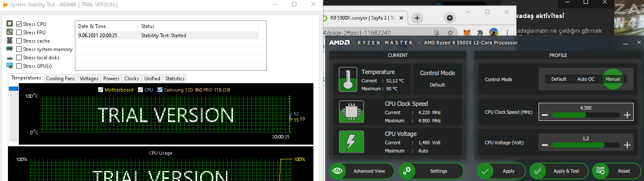This screenshot has width=644, height=181.
Task: Click the Apply & Test button
Action: click(x=559, y=171)
